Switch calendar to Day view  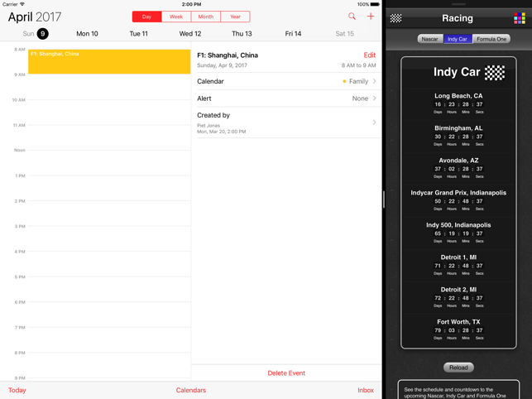click(147, 17)
